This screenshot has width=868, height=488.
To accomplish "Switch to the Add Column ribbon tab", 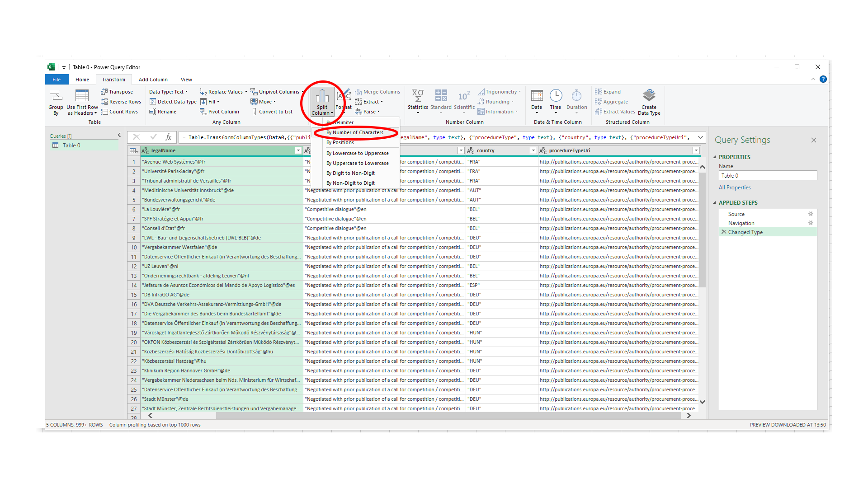I will 153,79.
